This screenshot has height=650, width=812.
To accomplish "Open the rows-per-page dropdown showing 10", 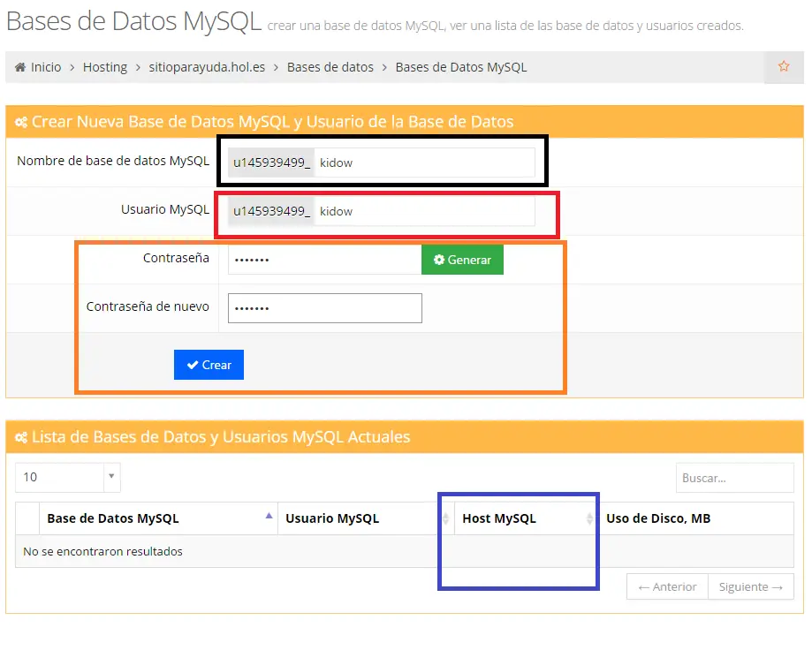I will pyautogui.click(x=68, y=477).
